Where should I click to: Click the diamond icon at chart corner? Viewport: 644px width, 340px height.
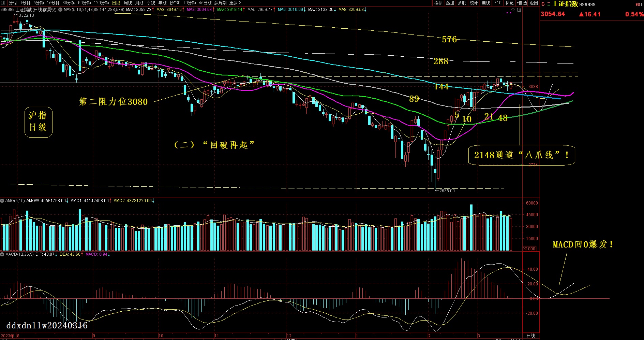point(513,10)
